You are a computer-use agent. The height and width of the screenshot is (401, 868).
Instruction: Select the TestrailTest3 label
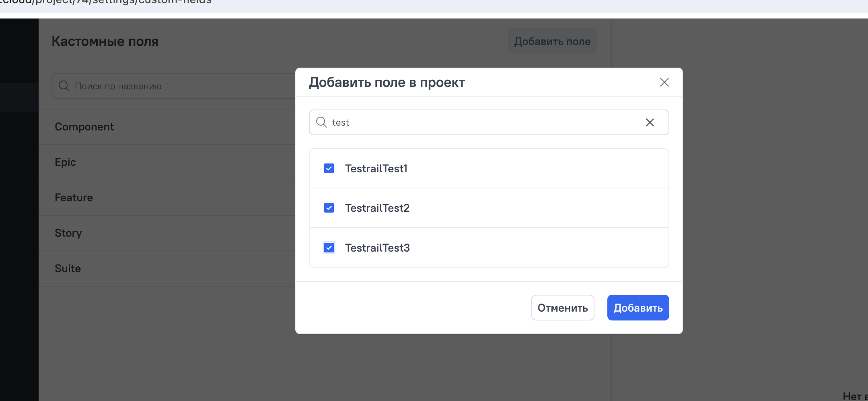click(377, 248)
